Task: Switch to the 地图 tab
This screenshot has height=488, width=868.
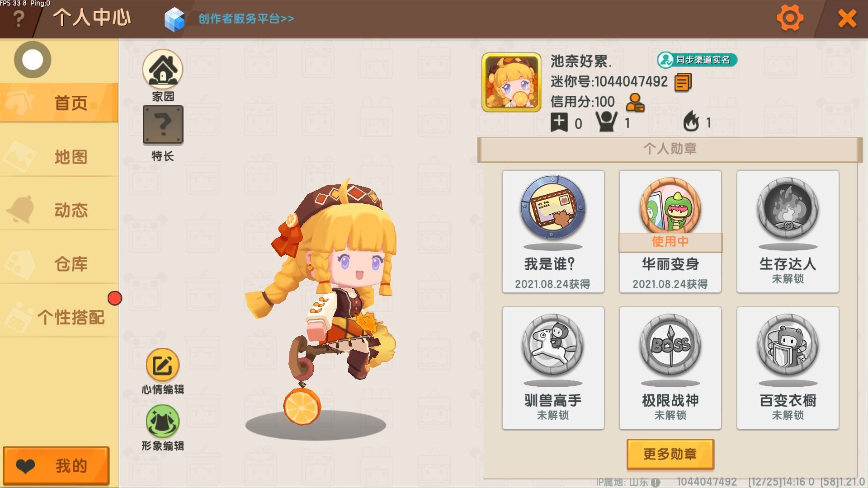Action: 59,157
